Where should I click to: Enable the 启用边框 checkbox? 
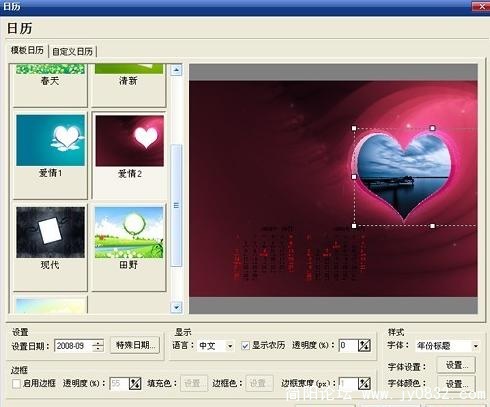[x=16, y=383]
